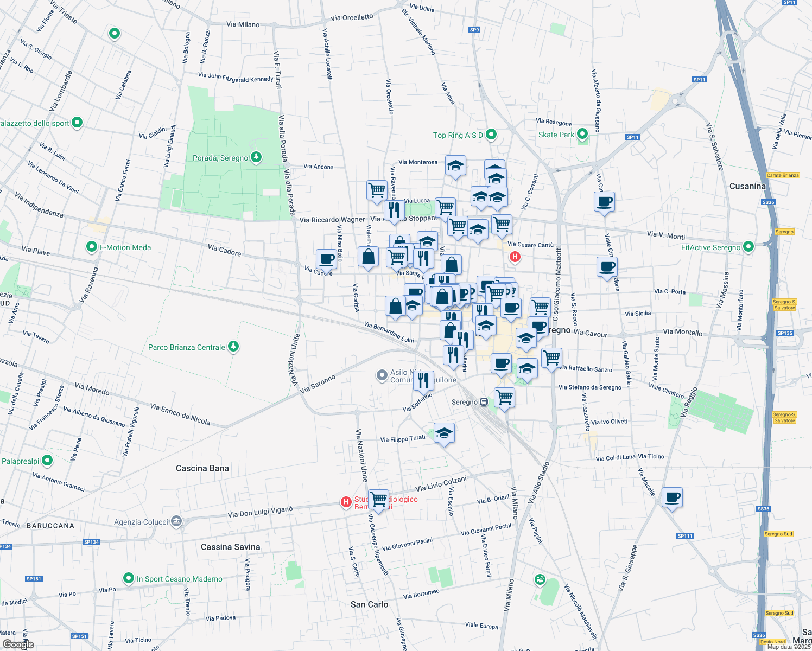This screenshot has width=812, height=651.
Task: Select the restaurant marker above Via Solferino
Action: [423, 381]
